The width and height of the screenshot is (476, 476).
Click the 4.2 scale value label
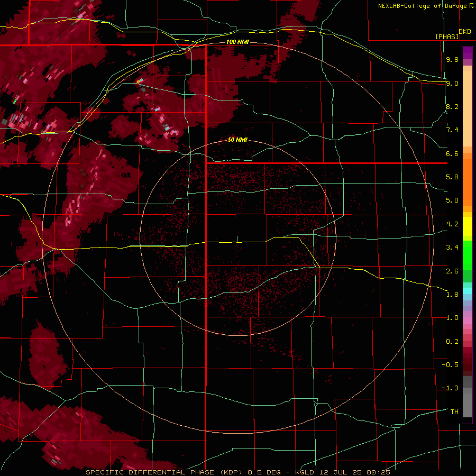(452, 224)
